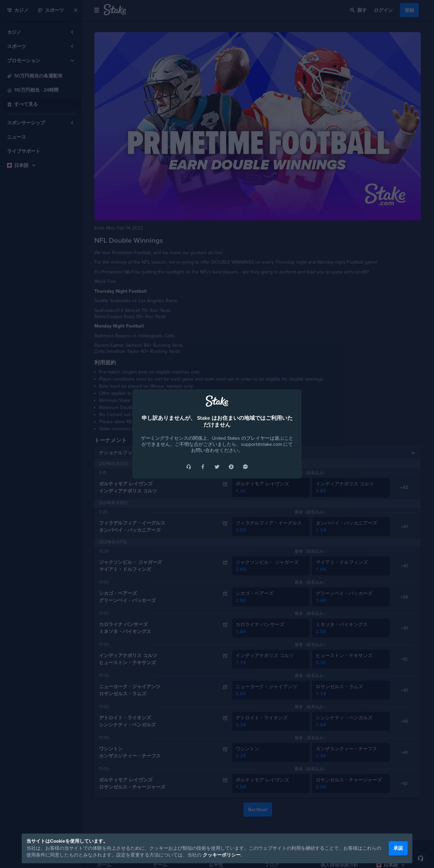Open stats icon for Giants vs Rams match
Screen dimensions: 434x868
[225, 687]
